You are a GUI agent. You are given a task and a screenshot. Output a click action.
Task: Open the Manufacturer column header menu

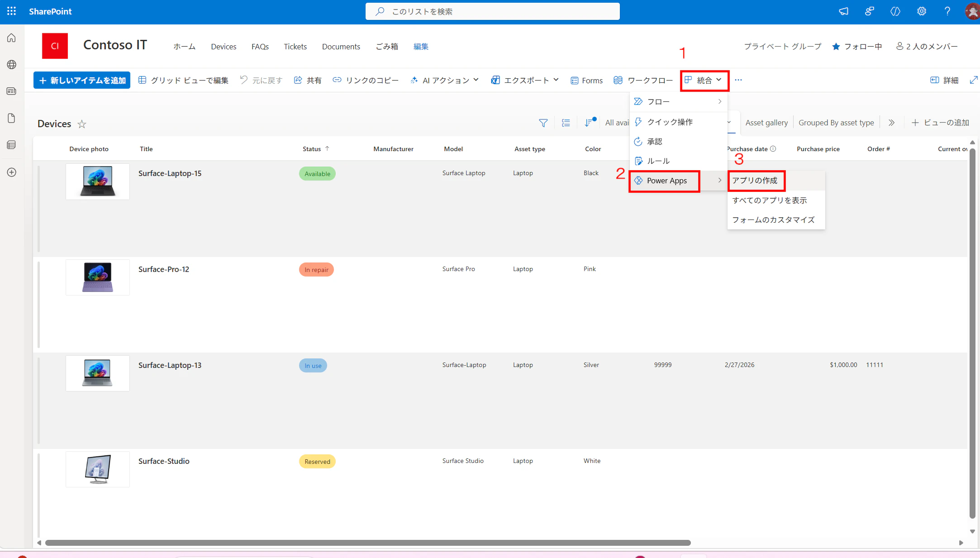pyautogui.click(x=393, y=149)
